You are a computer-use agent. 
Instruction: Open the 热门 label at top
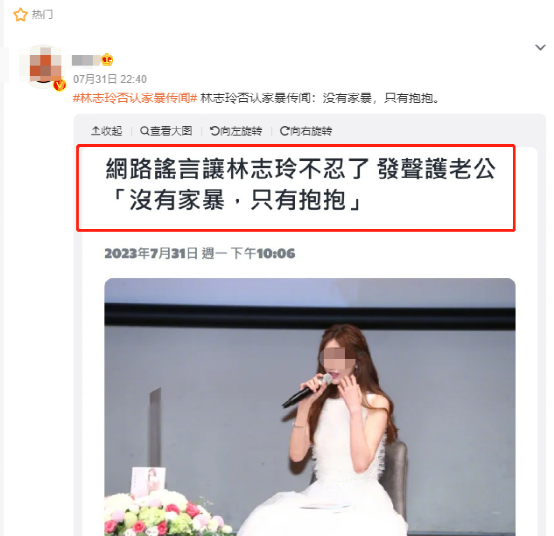(42, 14)
